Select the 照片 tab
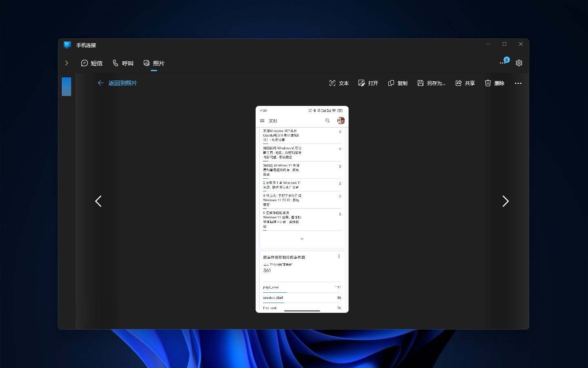The width and height of the screenshot is (588, 368). (154, 63)
